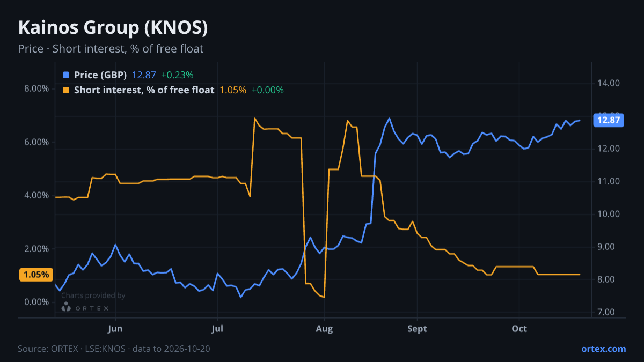
Task: Click the Kainos Group (KNOS) title
Action: pyautogui.click(x=113, y=27)
